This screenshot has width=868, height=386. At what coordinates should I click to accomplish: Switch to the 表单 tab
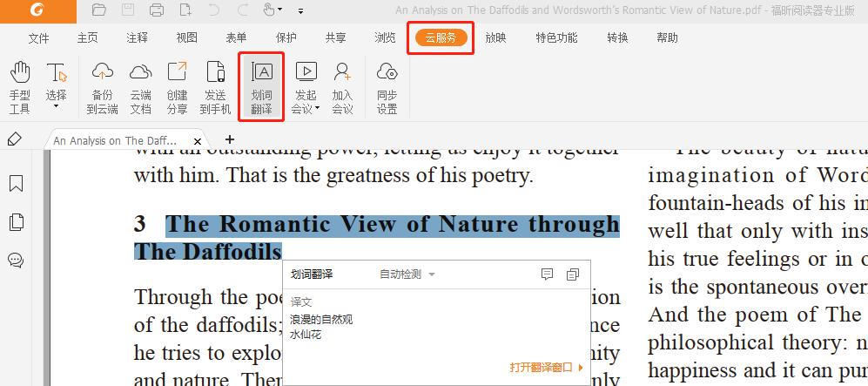(237, 37)
